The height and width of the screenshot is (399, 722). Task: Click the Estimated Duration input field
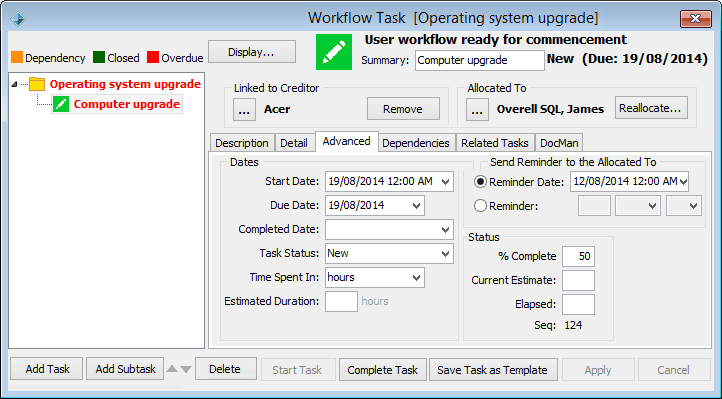pyautogui.click(x=341, y=301)
